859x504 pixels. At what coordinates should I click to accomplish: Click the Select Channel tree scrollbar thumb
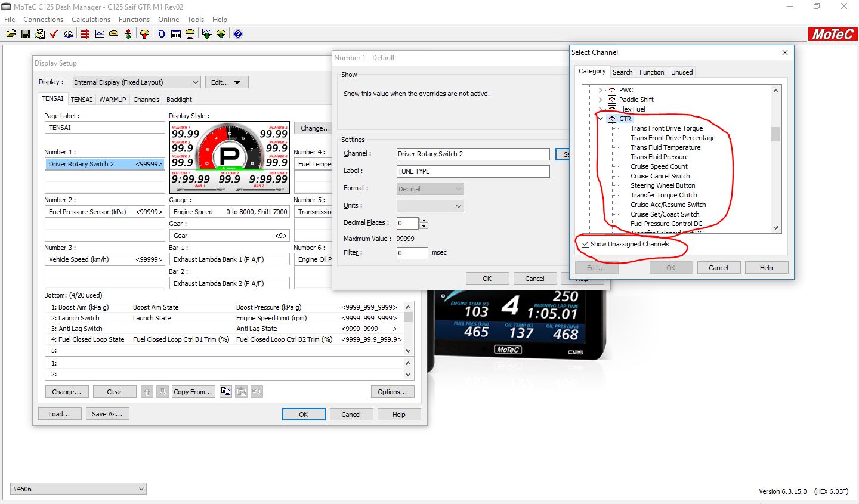coord(775,134)
